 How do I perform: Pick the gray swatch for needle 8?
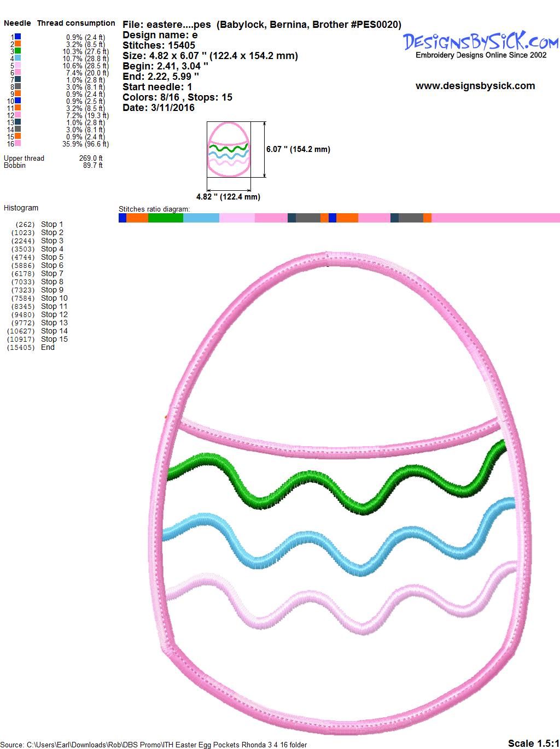click(x=18, y=86)
